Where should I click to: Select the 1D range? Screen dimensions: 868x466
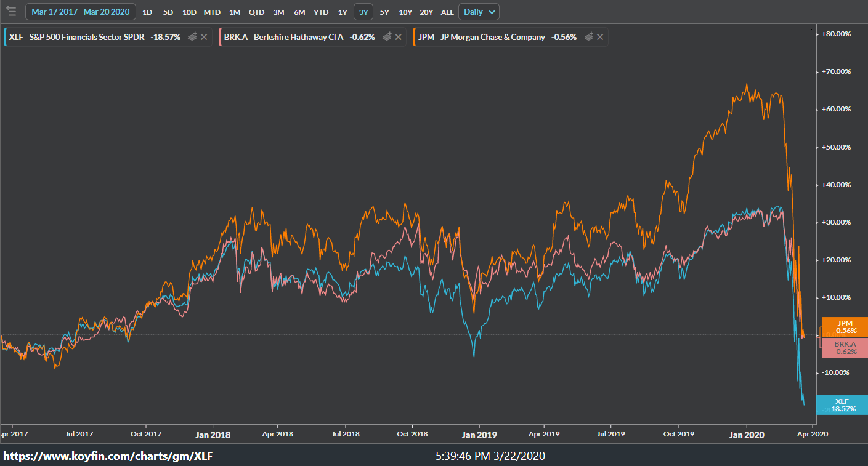coord(148,12)
